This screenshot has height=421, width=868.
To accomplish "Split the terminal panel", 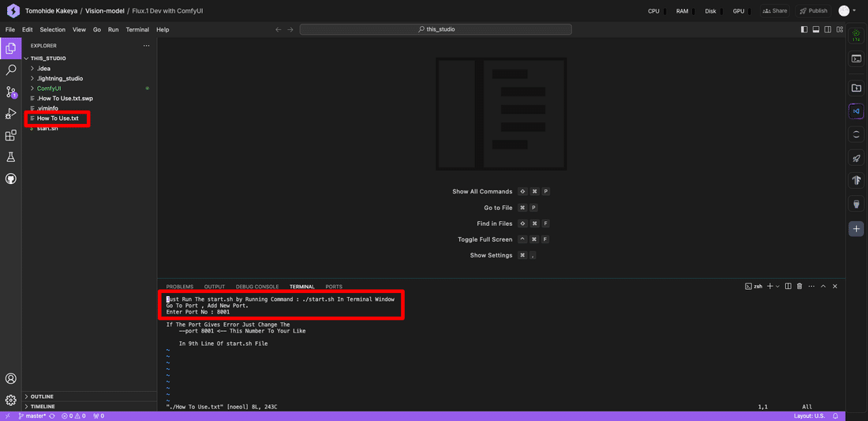I will click(x=788, y=287).
